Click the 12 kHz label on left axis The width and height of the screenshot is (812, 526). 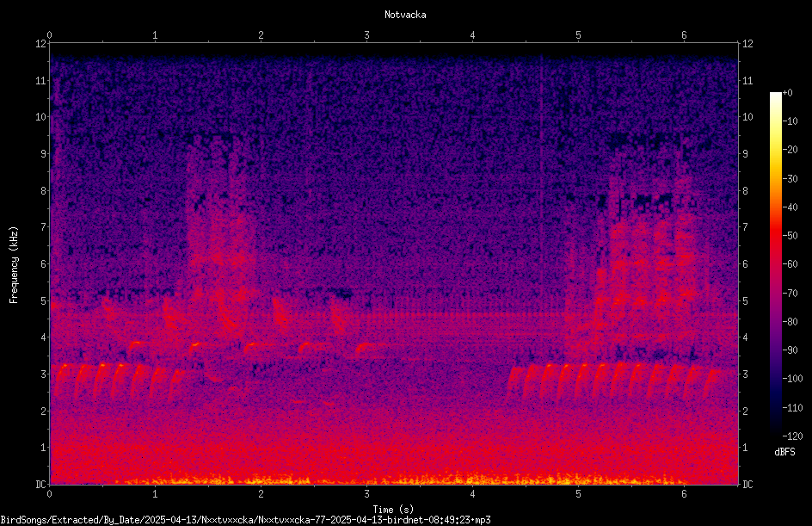[41, 44]
